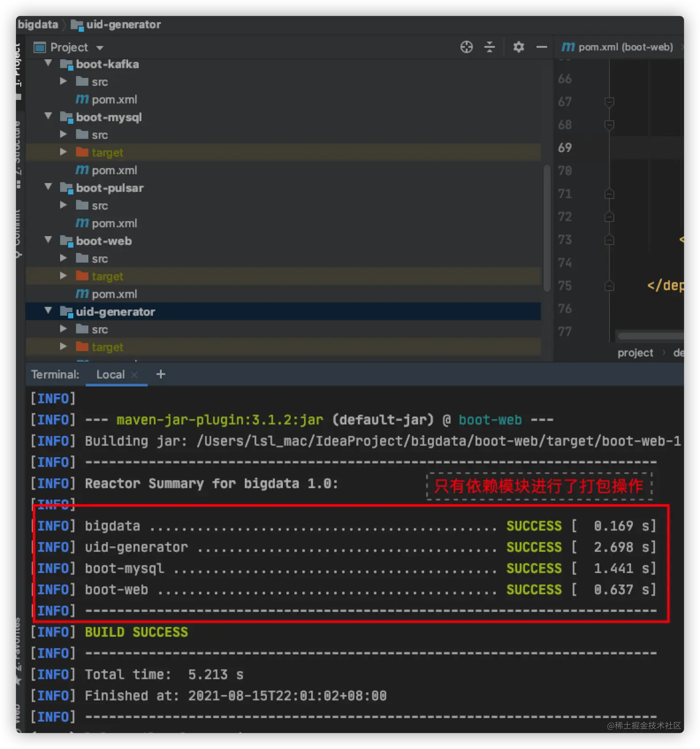The image size is (700, 749).
Task: Click the Project panel vertical scrollbar
Action: [547, 228]
